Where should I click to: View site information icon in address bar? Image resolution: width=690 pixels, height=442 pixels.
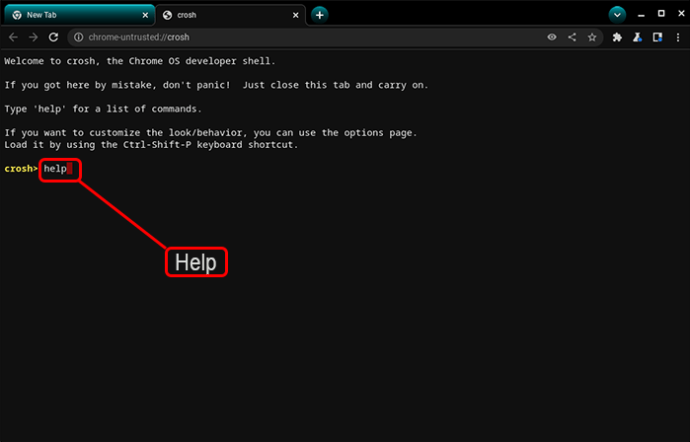[x=79, y=37]
